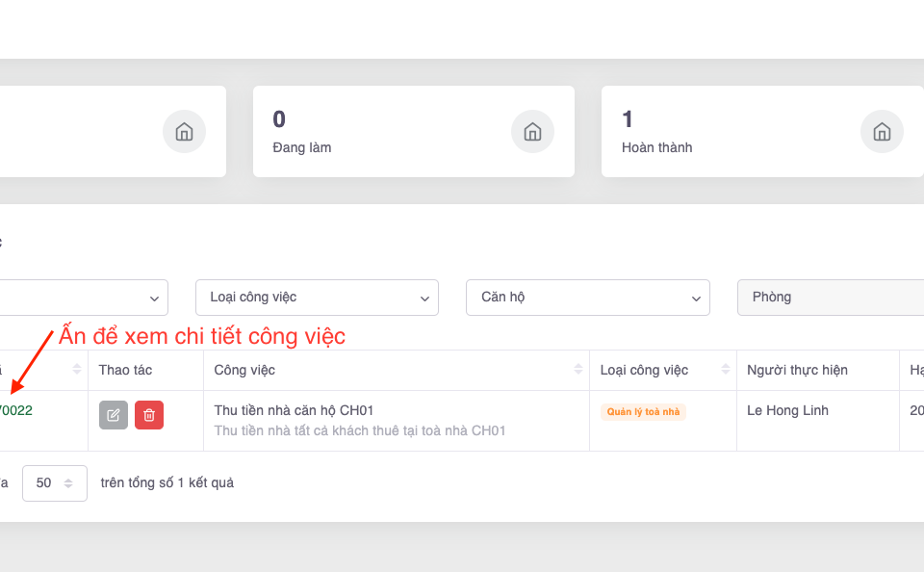Click house icon on Hoàn thành card
The width and height of the screenshot is (924, 572).
881,132
